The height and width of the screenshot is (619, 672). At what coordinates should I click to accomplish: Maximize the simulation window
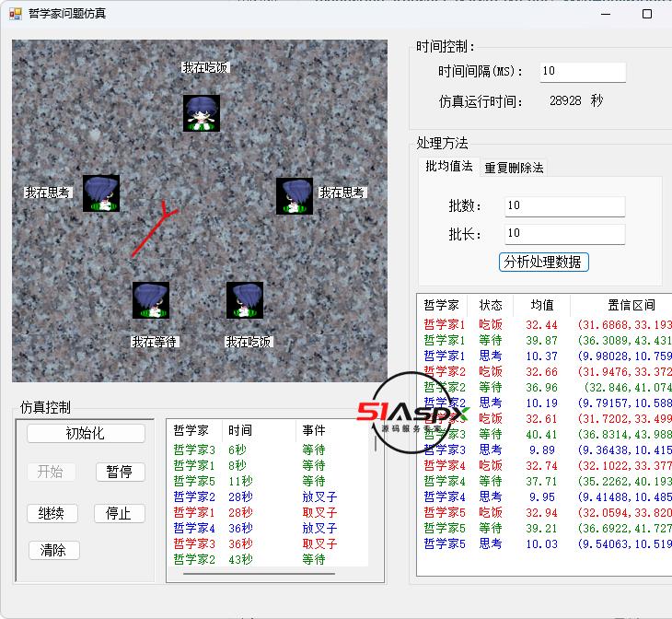646,14
